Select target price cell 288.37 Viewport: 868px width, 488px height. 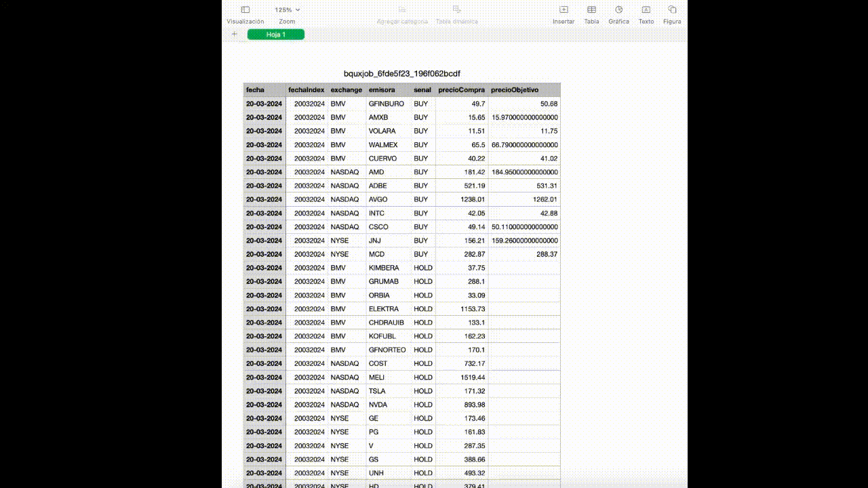tap(524, 254)
